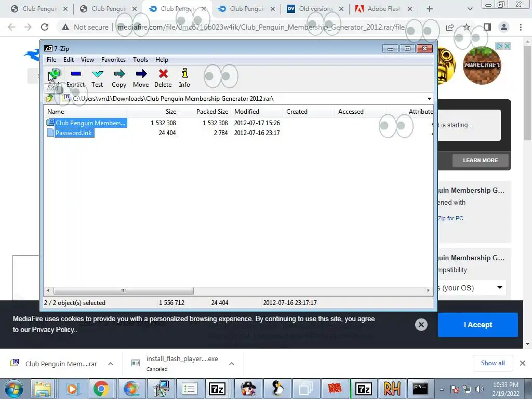Open the Help menu in 7-Zip

pyautogui.click(x=162, y=60)
